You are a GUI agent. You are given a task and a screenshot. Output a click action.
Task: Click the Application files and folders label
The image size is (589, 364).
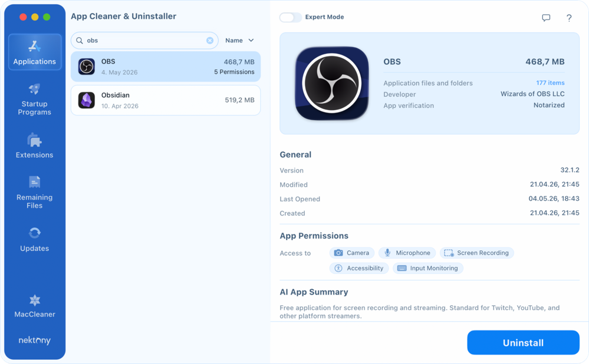click(428, 83)
